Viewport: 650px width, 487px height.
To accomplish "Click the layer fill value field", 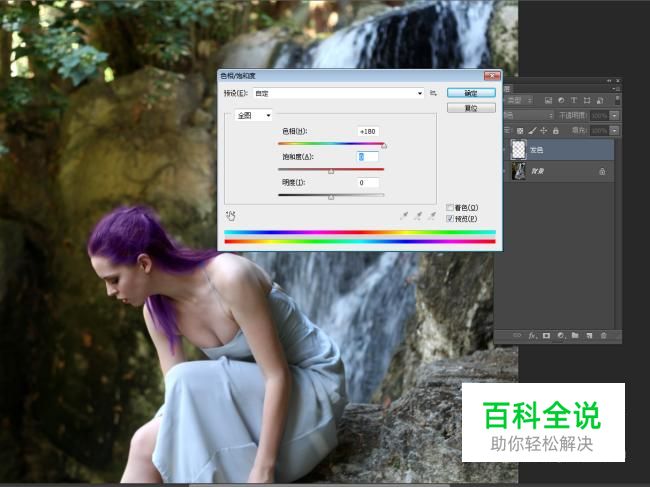I will tap(600, 131).
